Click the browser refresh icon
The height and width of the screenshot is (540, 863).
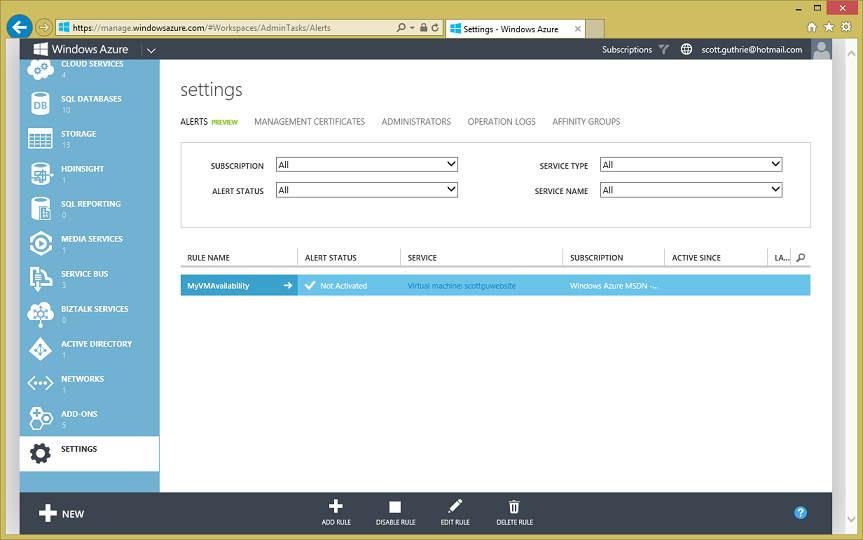click(435, 28)
